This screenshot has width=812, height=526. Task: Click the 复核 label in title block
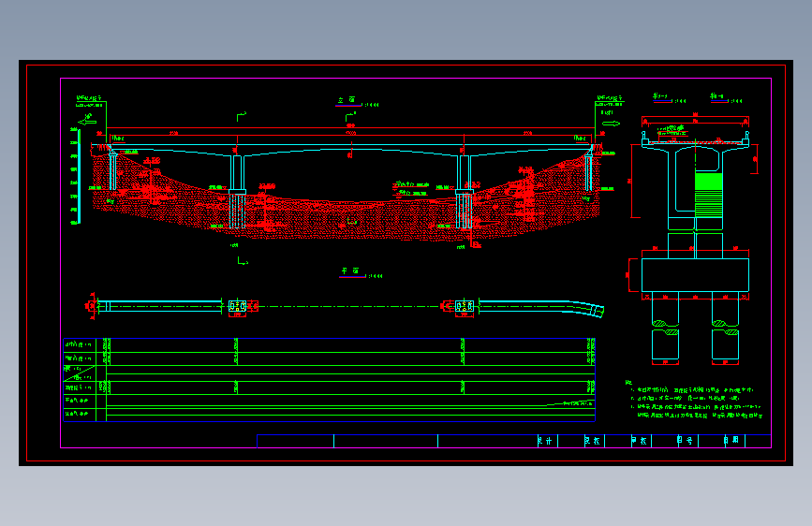coord(592,441)
